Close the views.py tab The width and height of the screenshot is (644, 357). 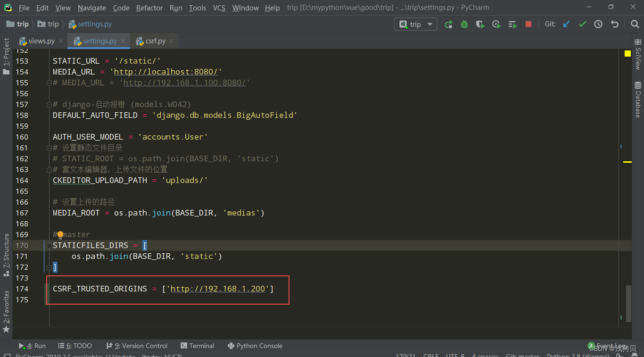click(x=60, y=41)
